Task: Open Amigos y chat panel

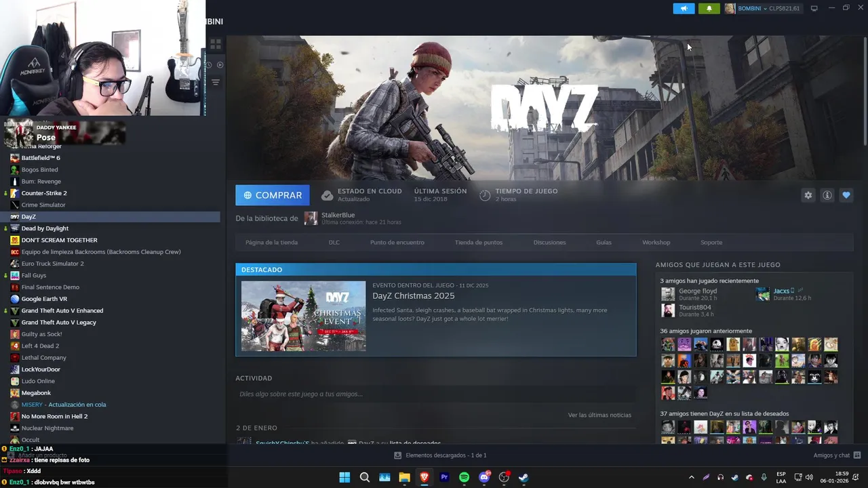Action: (x=837, y=455)
